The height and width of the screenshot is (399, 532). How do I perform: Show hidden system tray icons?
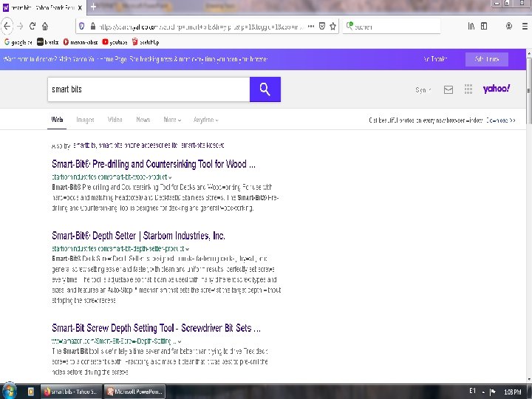click(483, 392)
